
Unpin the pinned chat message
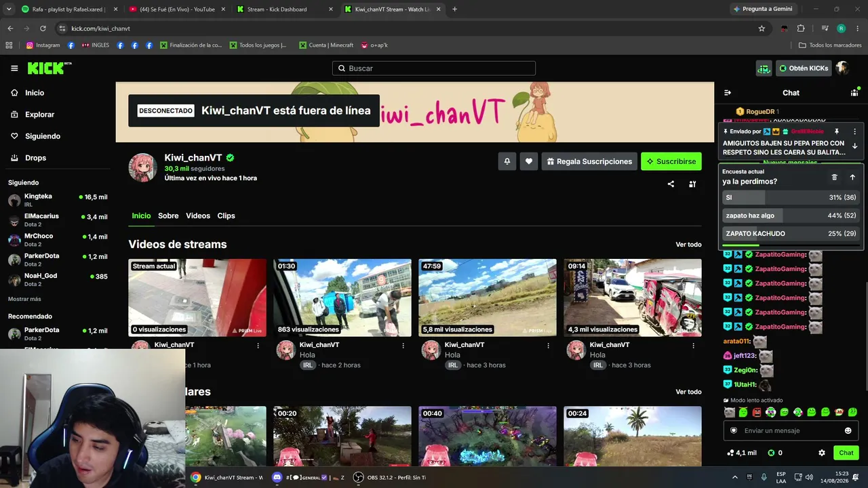(837, 131)
